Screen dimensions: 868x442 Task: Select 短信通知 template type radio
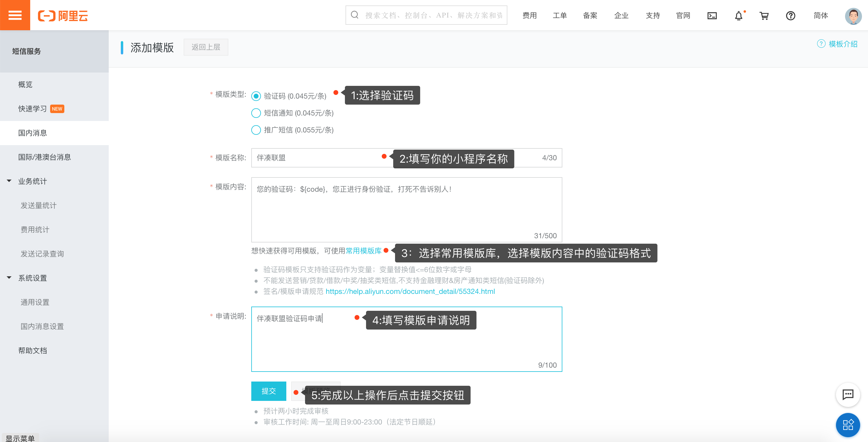tap(256, 113)
